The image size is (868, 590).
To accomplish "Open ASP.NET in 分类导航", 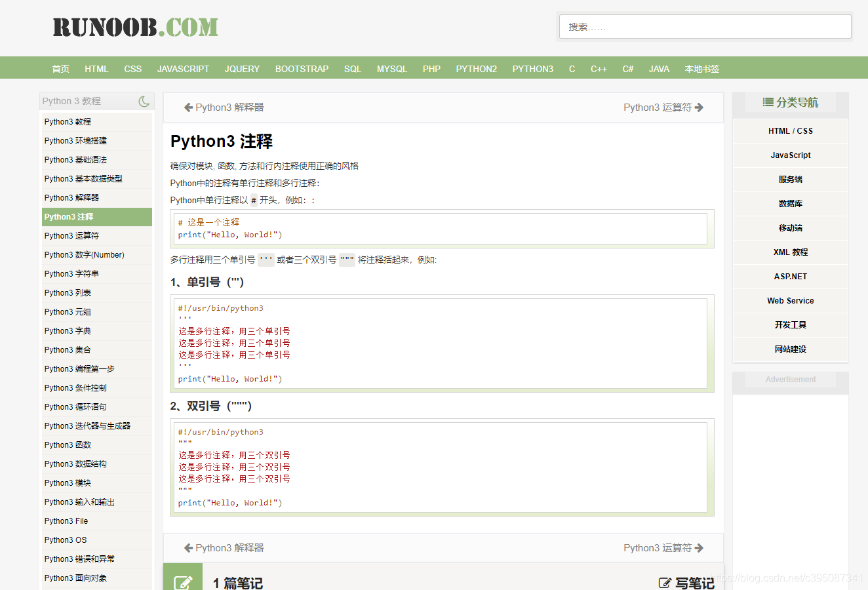I will (791, 277).
